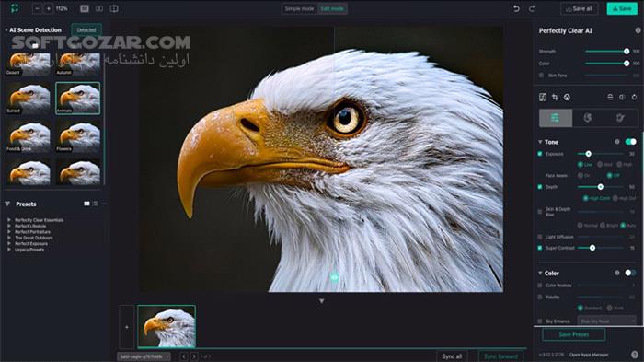644x362 pixels.
Task: Expand the Perfect Exposure preset group
Action: pyautogui.click(x=9, y=243)
